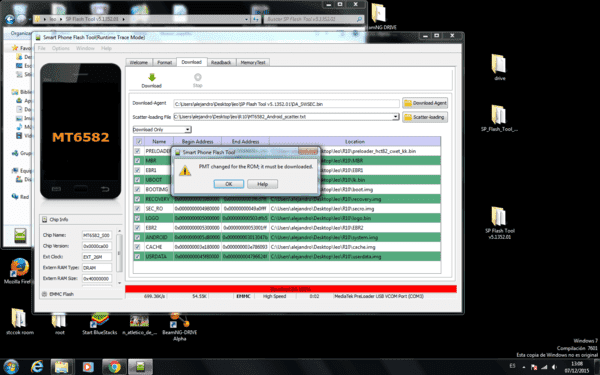600x375 pixels.
Task: Toggle the select-all checkbox in table header
Action: (x=139, y=142)
